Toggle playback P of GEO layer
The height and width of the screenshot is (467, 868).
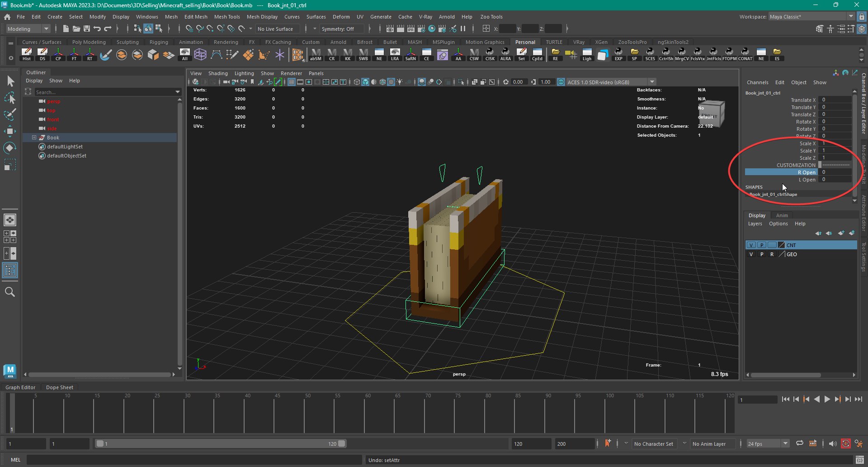pos(762,254)
